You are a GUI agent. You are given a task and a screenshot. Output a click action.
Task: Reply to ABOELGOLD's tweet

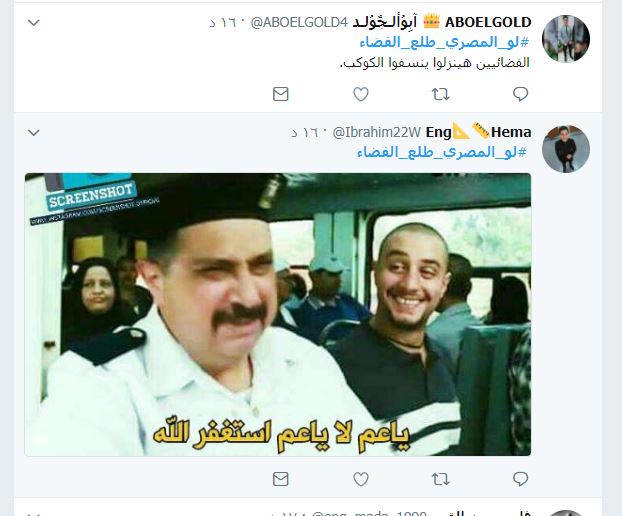coord(520,94)
